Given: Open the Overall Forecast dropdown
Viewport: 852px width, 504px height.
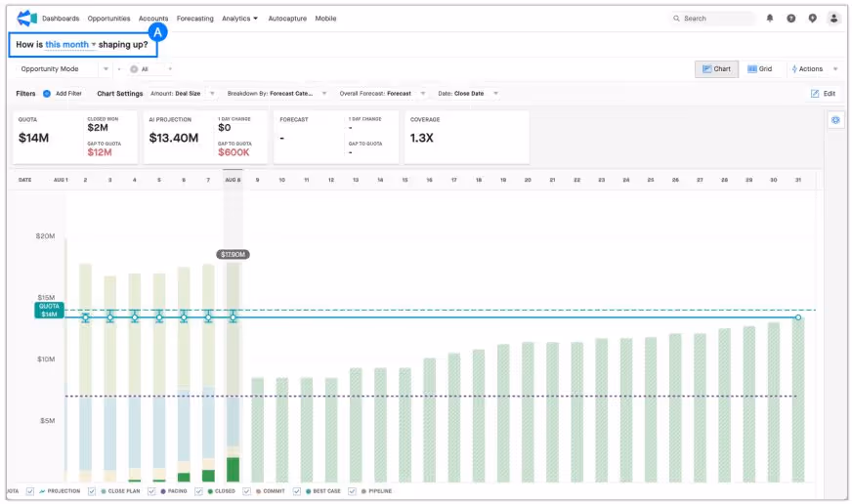Looking at the screenshot, I should (382, 94).
